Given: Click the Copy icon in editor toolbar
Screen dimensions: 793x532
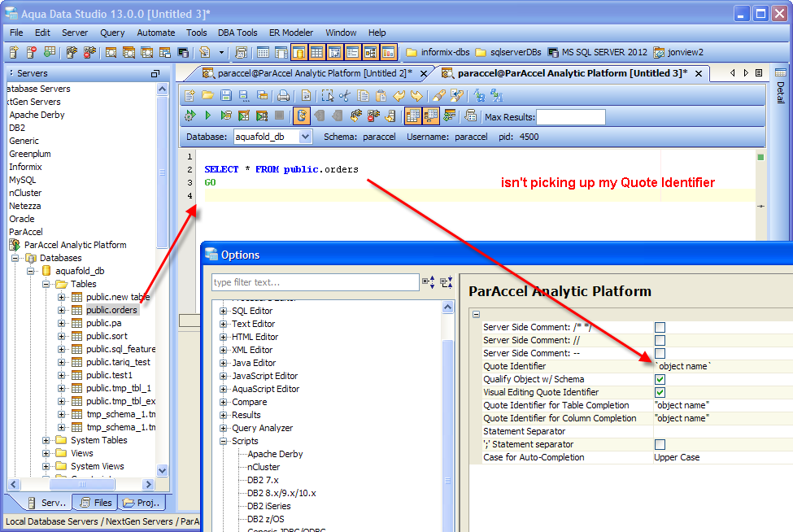Looking at the screenshot, I should (363, 95).
